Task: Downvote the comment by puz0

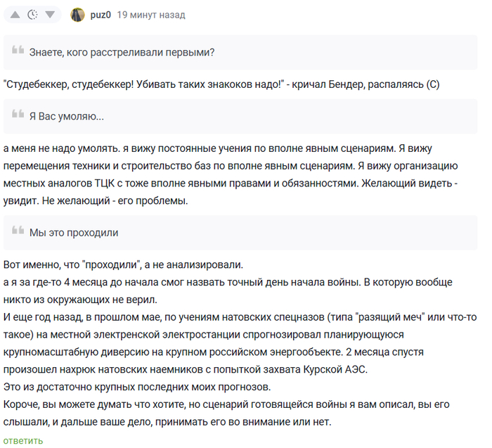Action: click(x=49, y=15)
